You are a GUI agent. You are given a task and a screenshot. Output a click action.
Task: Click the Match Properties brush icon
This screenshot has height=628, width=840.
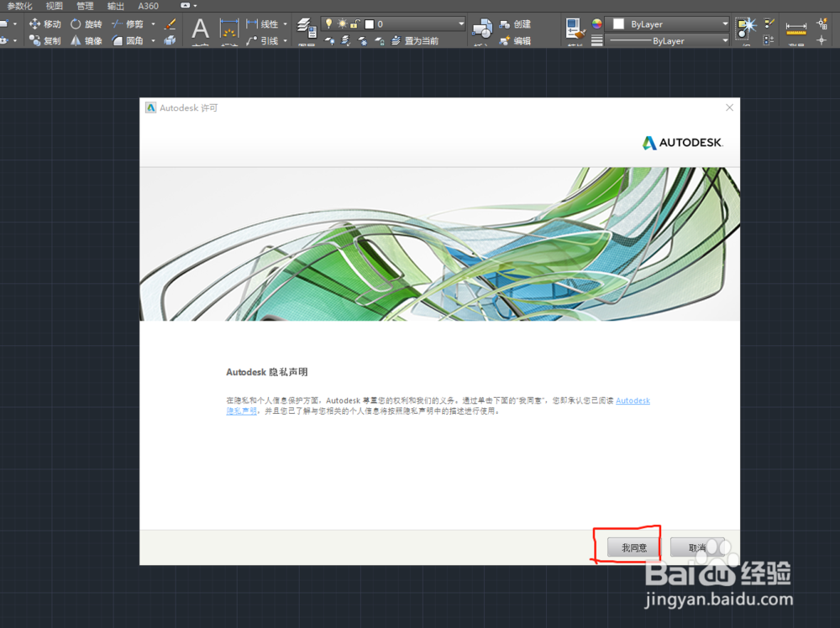click(575, 29)
